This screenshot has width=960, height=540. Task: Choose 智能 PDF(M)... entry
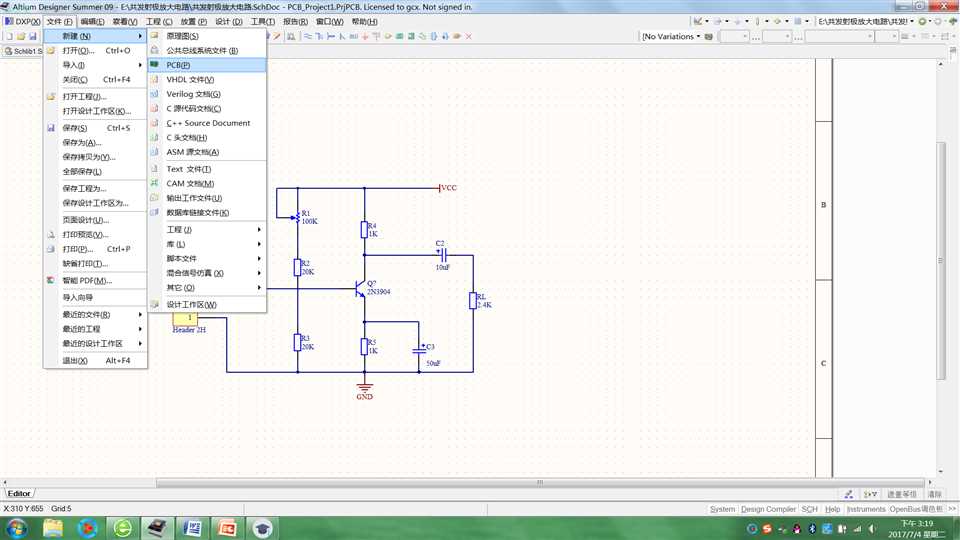(96, 280)
